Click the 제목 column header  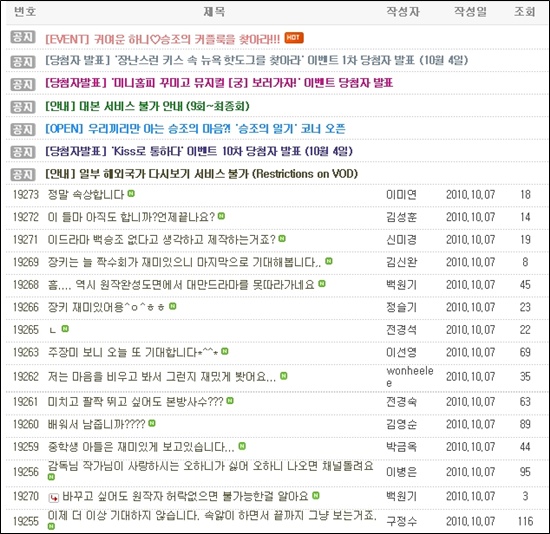click(214, 12)
